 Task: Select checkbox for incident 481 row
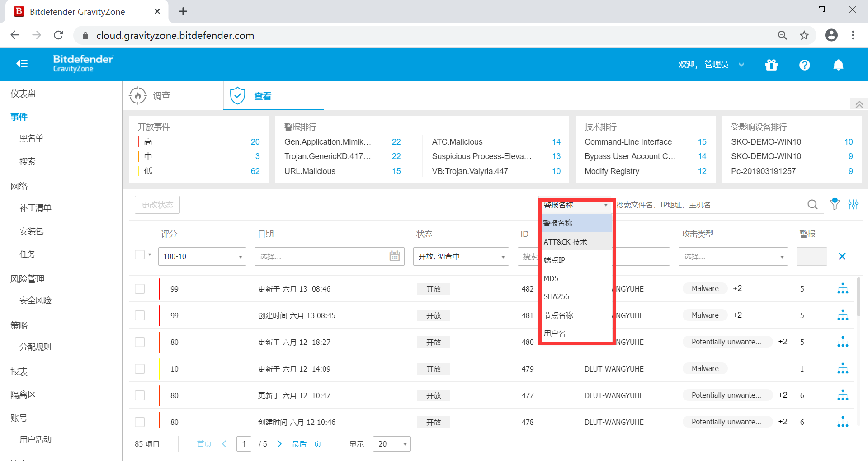140,315
